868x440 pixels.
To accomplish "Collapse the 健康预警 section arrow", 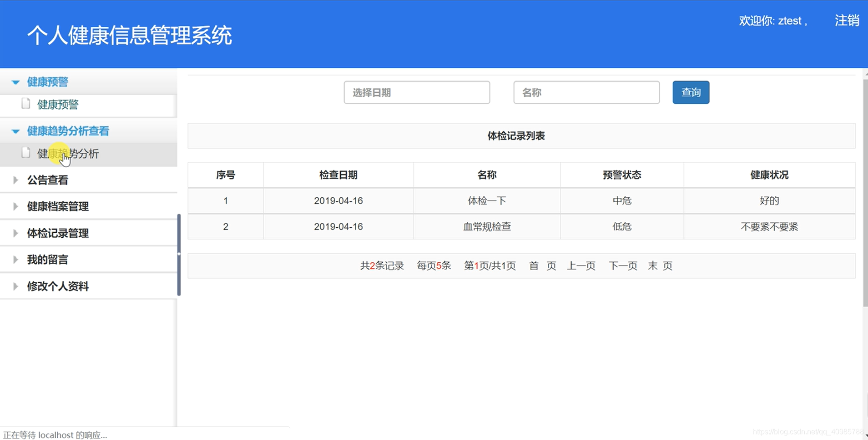I will point(15,82).
